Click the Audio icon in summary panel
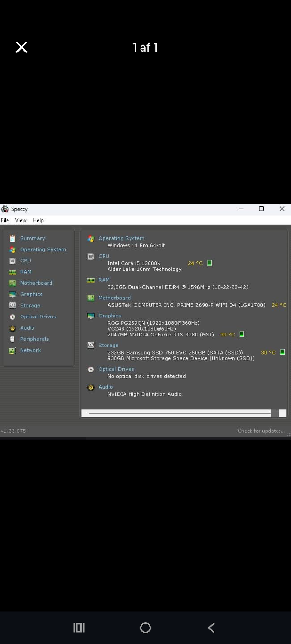The height and width of the screenshot is (644, 291). coord(91,387)
